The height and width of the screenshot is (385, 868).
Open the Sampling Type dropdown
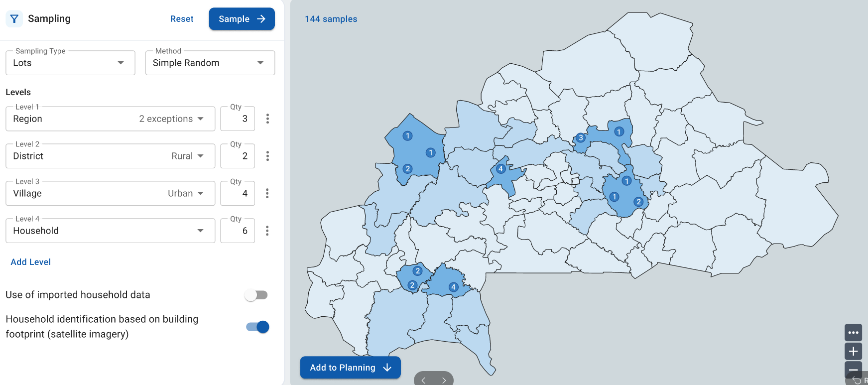(70, 63)
